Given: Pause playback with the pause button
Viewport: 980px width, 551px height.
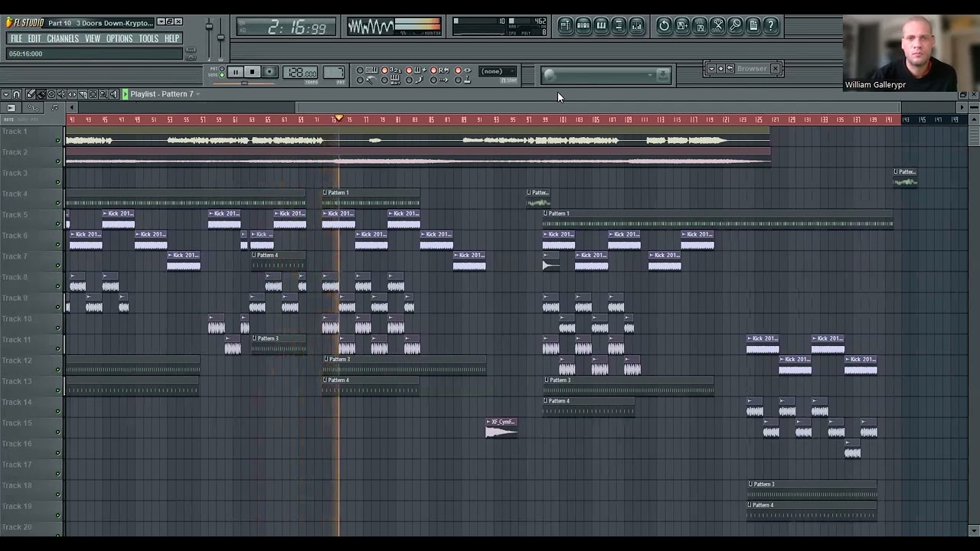Looking at the screenshot, I should pos(236,72).
